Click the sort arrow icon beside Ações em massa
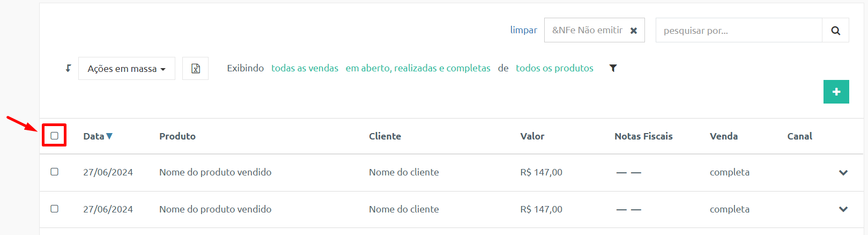 [68, 68]
